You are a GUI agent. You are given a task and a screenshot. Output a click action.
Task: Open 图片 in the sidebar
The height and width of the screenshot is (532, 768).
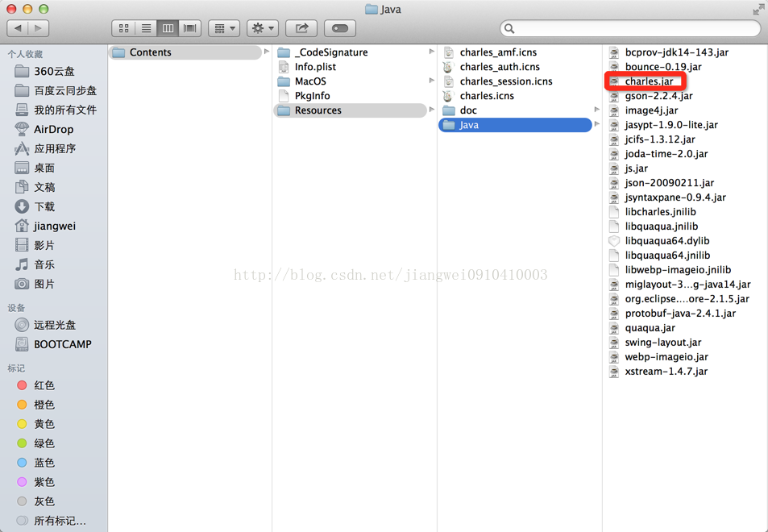(x=35, y=284)
